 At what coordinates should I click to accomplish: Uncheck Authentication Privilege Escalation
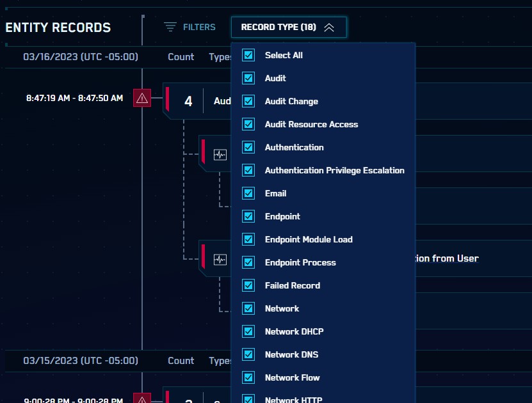coord(248,170)
